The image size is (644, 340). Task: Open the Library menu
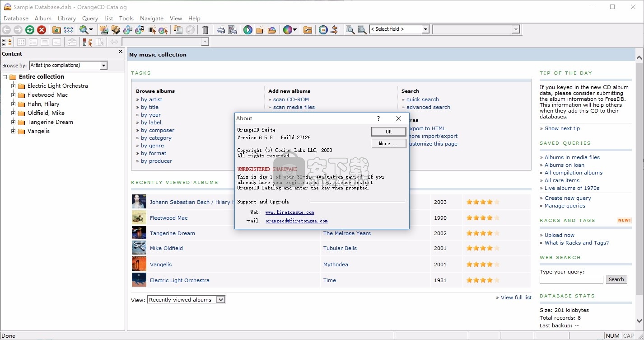pos(67,19)
